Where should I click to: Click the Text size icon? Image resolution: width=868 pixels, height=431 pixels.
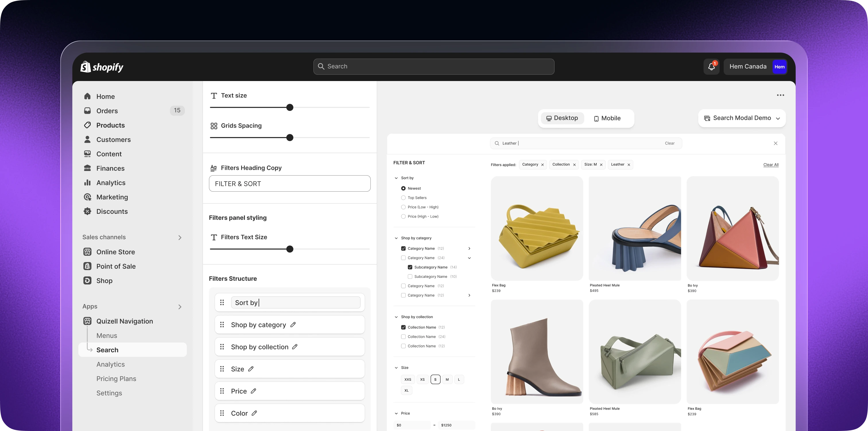click(214, 96)
